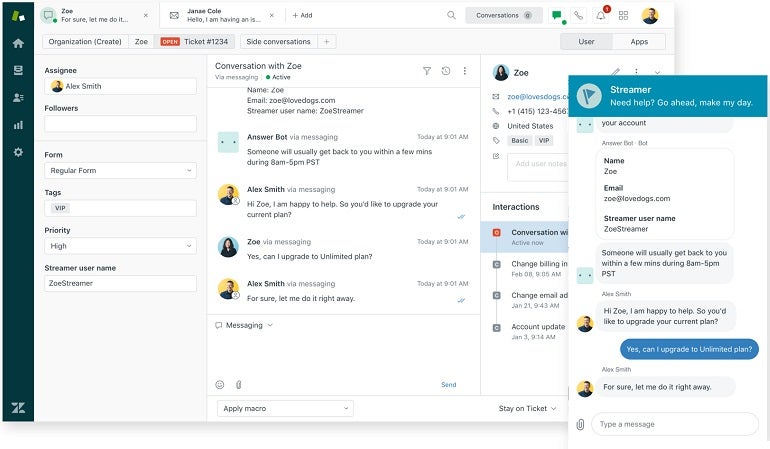The width and height of the screenshot is (770, 449).
Task: Switch context panel to Apps
Action: [x=639, y=42]
